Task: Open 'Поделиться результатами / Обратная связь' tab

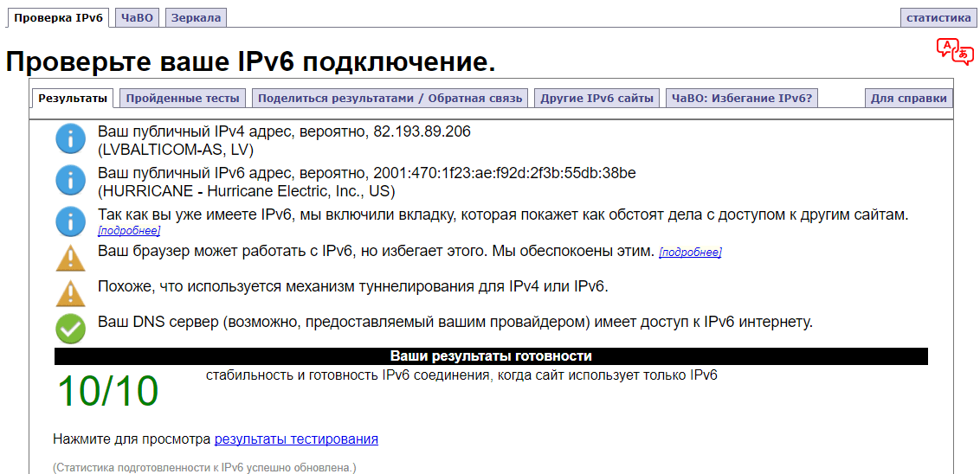Action: pos(390,98)
